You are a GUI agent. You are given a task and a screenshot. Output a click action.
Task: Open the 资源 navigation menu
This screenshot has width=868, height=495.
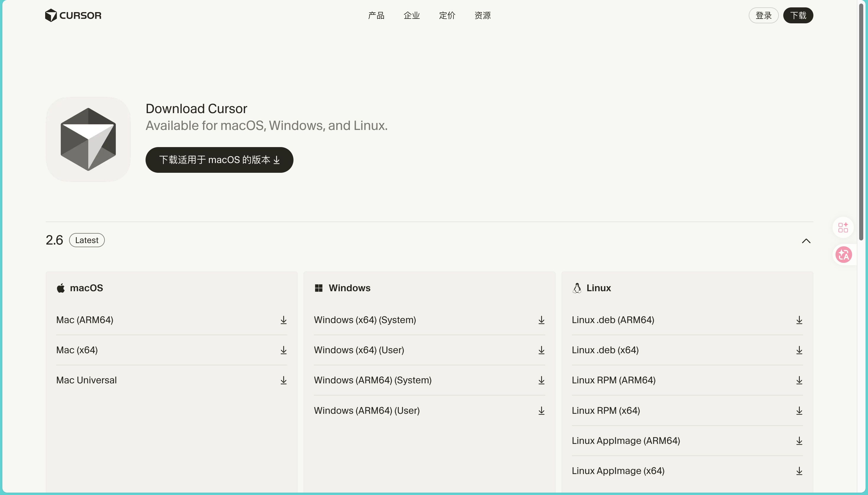(482, 15)
